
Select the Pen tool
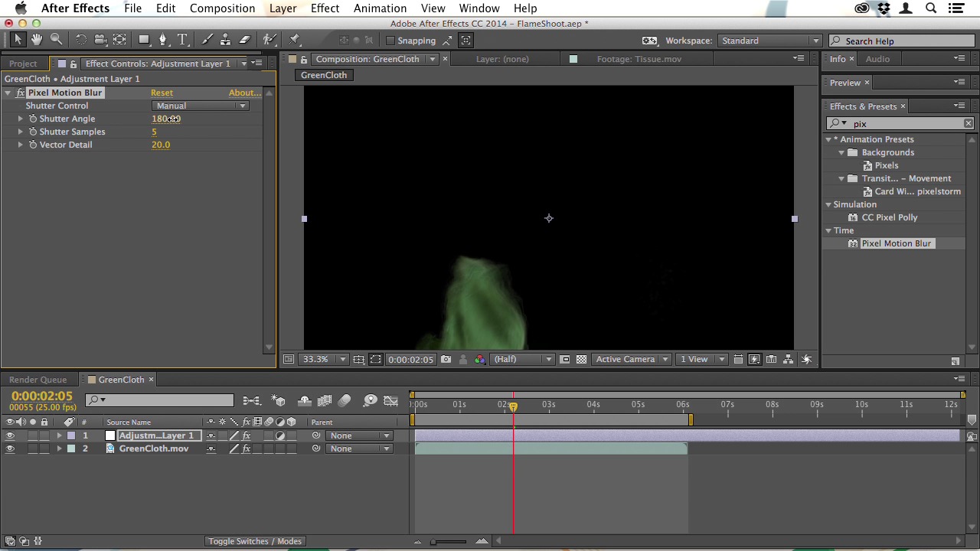coord(162,40)
